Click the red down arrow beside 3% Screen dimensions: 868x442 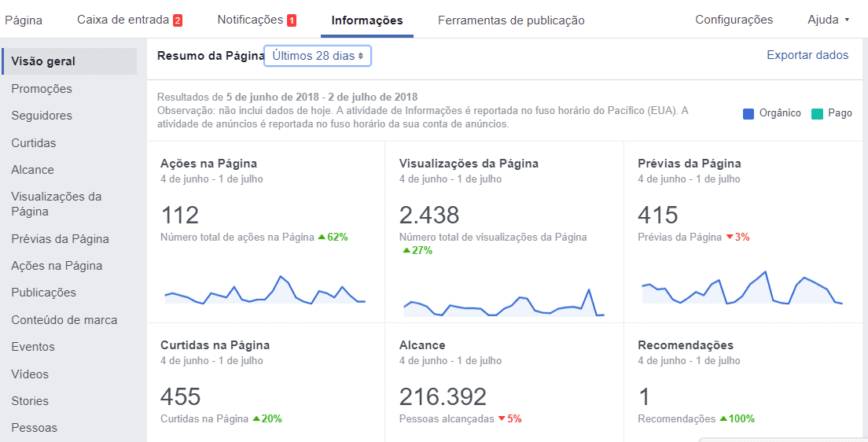(730, 237)
